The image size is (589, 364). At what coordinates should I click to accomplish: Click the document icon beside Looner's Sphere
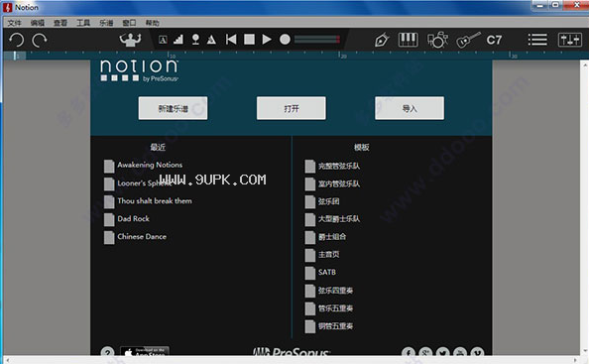(109, 184)
